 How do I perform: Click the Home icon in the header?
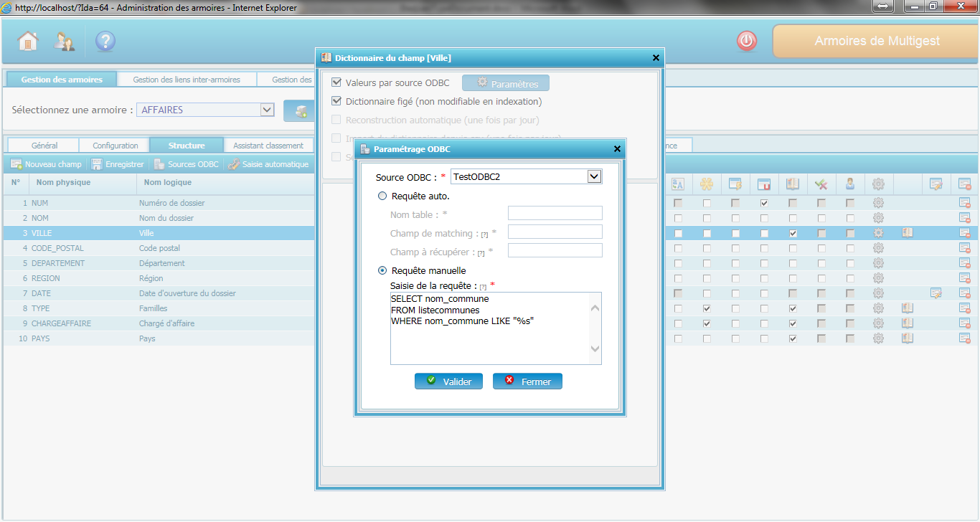[28, 42]
